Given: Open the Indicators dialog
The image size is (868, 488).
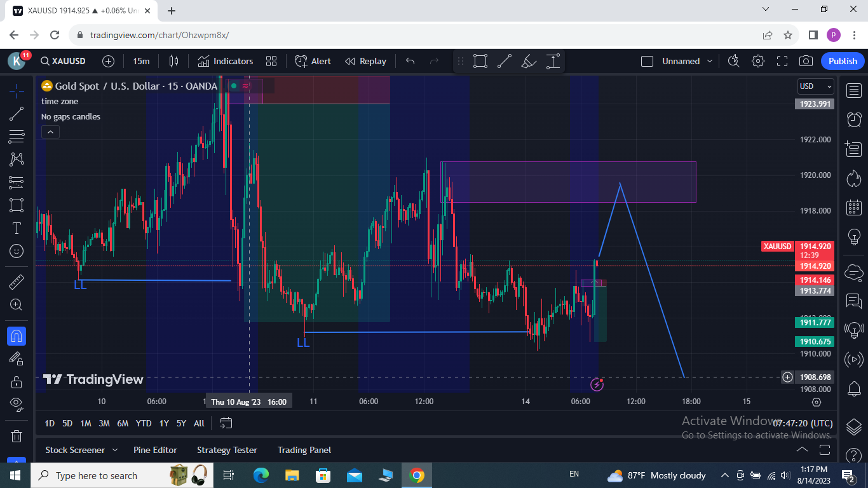Looking at the screenshot, I should (225, 61).
